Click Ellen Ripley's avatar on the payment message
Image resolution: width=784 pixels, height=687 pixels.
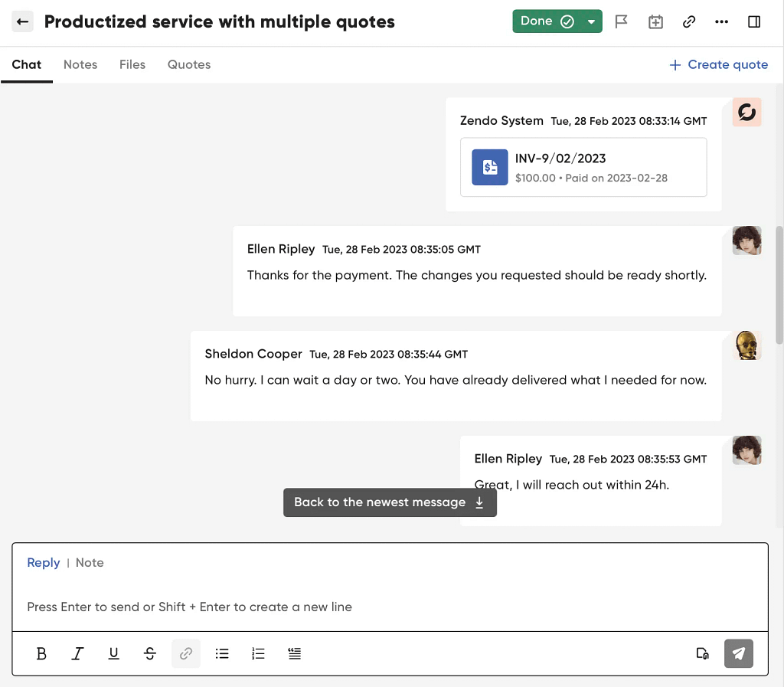747,240
